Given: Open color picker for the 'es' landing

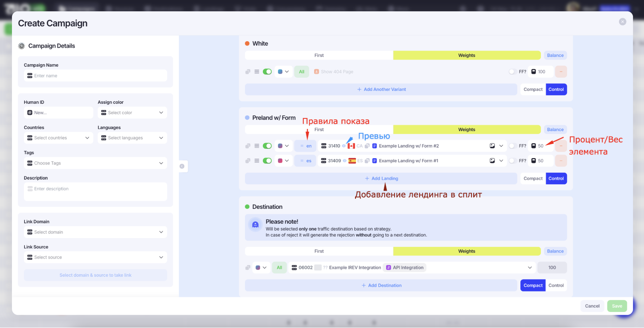Looking at the screenshot, I should [283, 161].
